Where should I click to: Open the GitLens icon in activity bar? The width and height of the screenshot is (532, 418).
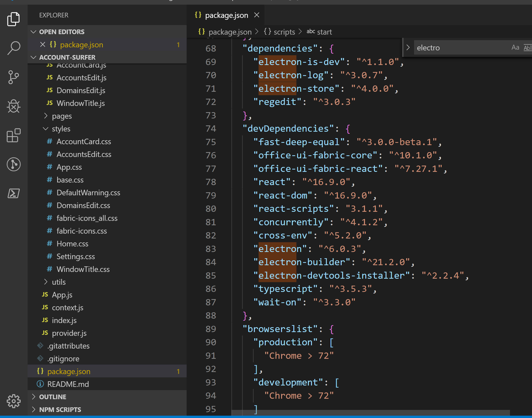[x=13, y=164]
